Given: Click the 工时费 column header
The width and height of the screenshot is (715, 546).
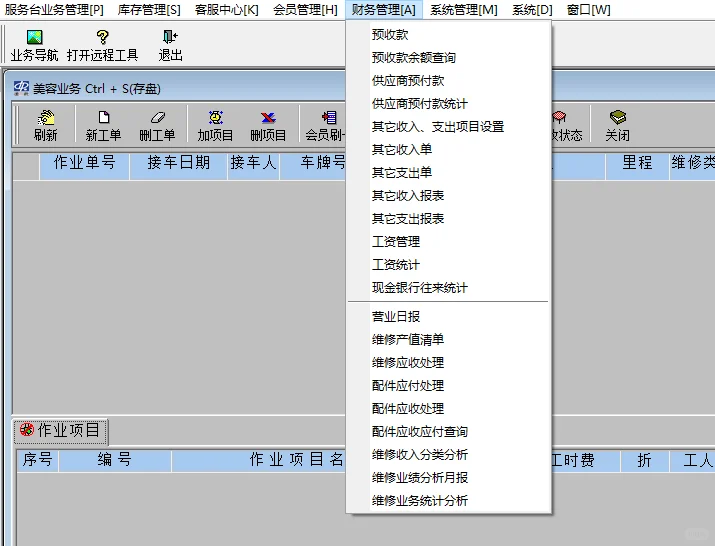Looking at the screenshot, I should [585, 460].
